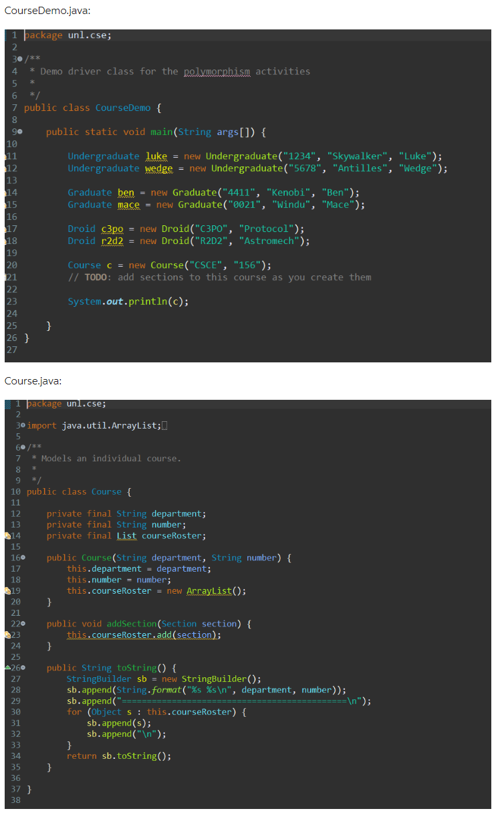The image size is (504, 817).
Task: Click warning marker beside the Droid r2d2 line
Action: point(6,241)
